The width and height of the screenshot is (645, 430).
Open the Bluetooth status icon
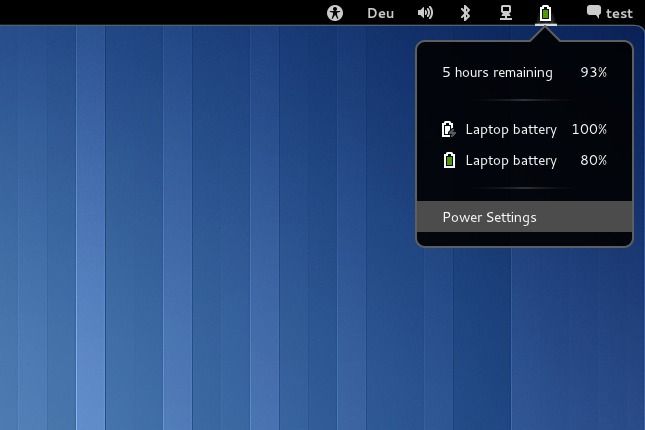click(464, 13)
